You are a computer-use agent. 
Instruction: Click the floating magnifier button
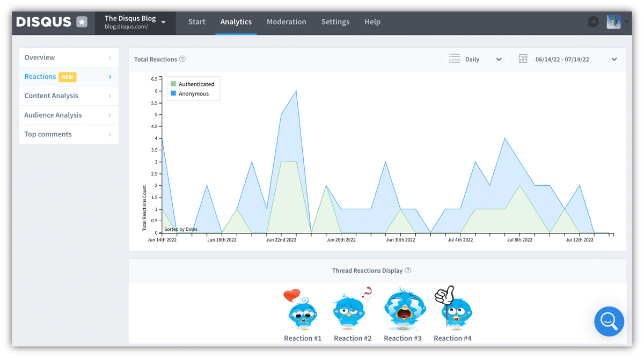[x=609, y=322]
